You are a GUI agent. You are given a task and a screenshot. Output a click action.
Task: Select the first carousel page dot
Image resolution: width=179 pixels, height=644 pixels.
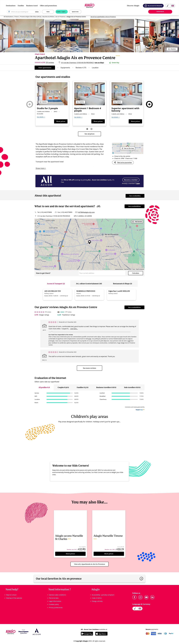tap(87, 129)
